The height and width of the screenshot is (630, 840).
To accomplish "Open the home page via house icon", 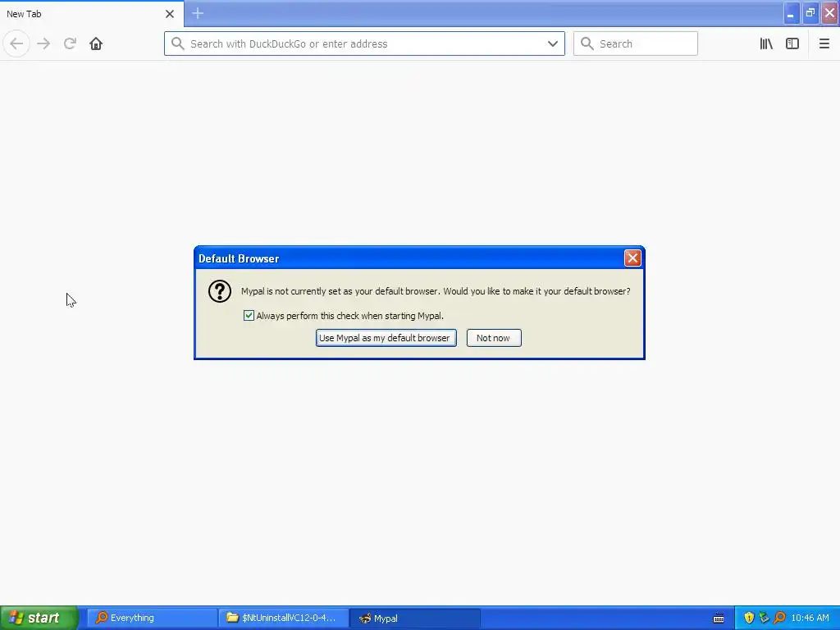I will click(96, 43).
